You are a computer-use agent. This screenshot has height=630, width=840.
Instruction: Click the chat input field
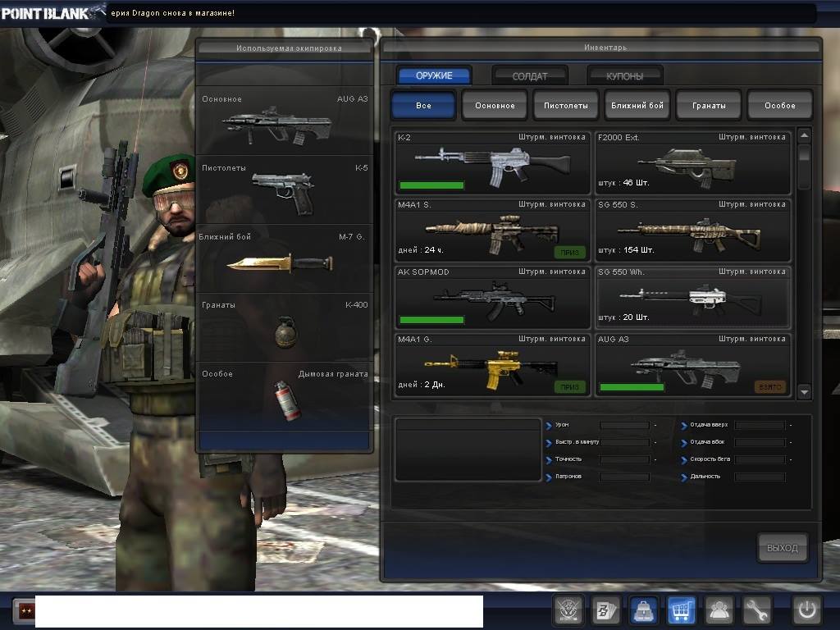pyautogui.click(x=259, y=610)
